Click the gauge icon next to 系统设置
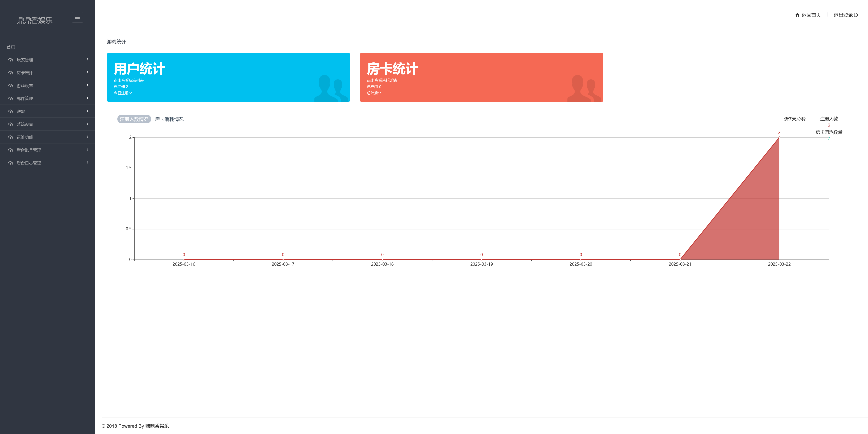868x434 pixels. click(10, 124)
